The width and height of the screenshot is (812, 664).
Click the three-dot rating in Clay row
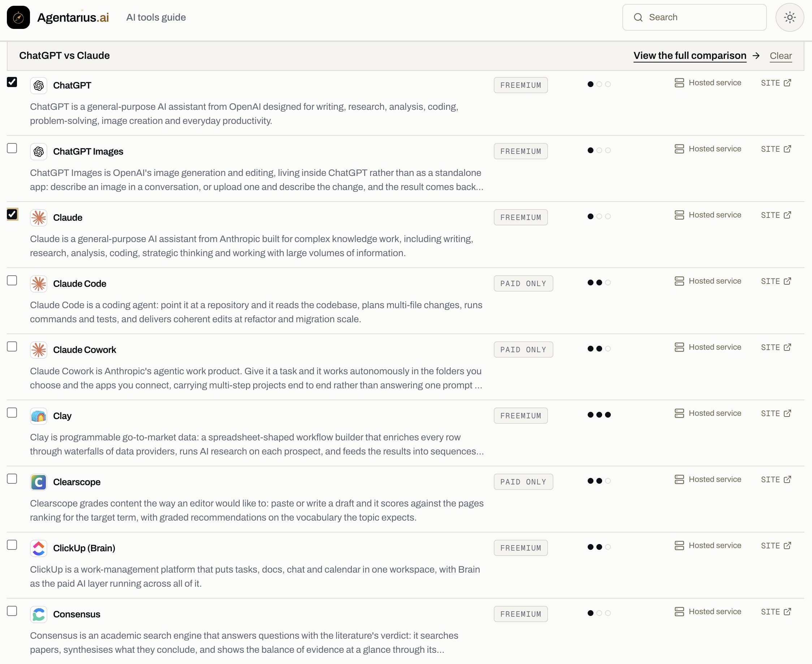point(599,415)
